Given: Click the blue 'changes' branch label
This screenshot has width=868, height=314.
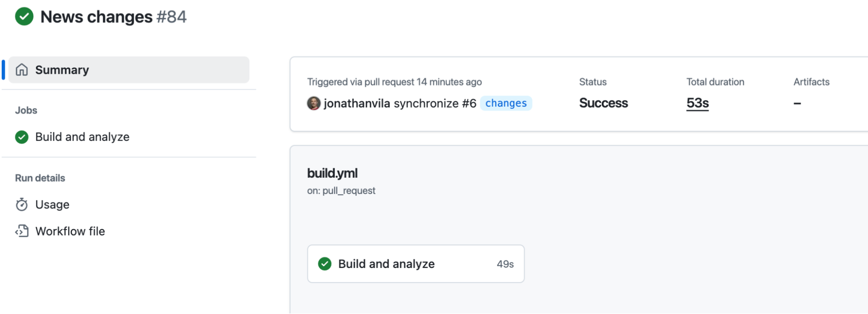Looking at the screenshot, I should click(506, 103).
